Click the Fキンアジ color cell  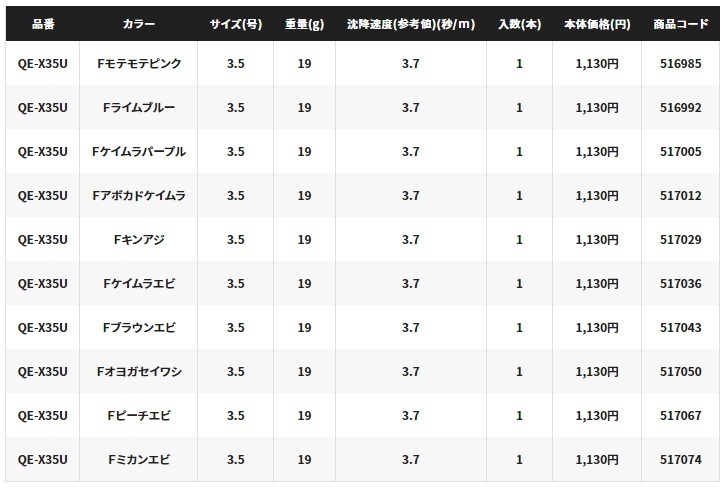point(138,240)
